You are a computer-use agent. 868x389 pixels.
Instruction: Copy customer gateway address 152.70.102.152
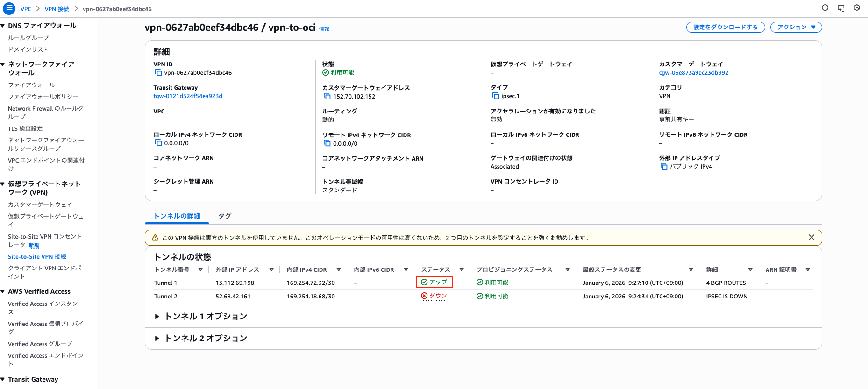[327, 96]
